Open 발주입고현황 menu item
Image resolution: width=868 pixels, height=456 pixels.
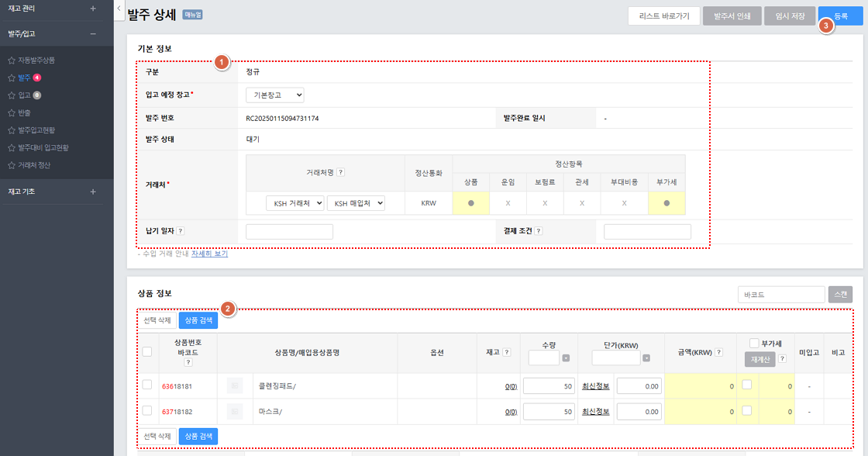[x=36, y=131]
